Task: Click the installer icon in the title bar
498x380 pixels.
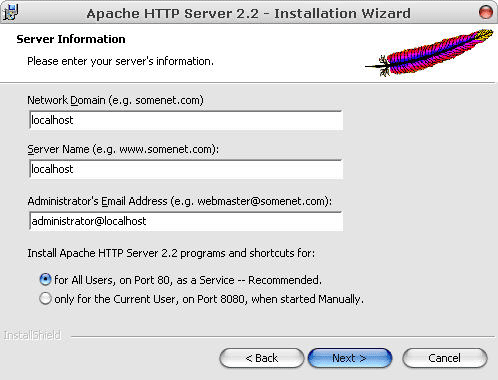Action: point(11,12)
